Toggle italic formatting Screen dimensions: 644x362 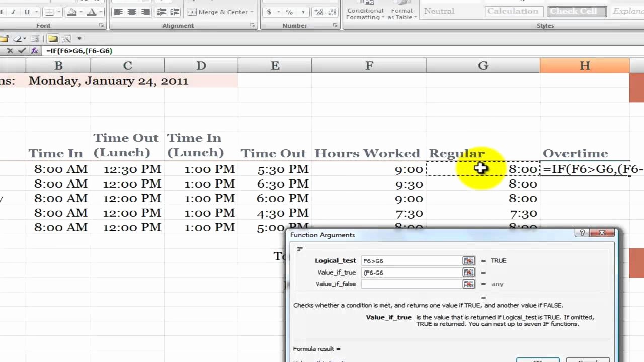[13, 12]
